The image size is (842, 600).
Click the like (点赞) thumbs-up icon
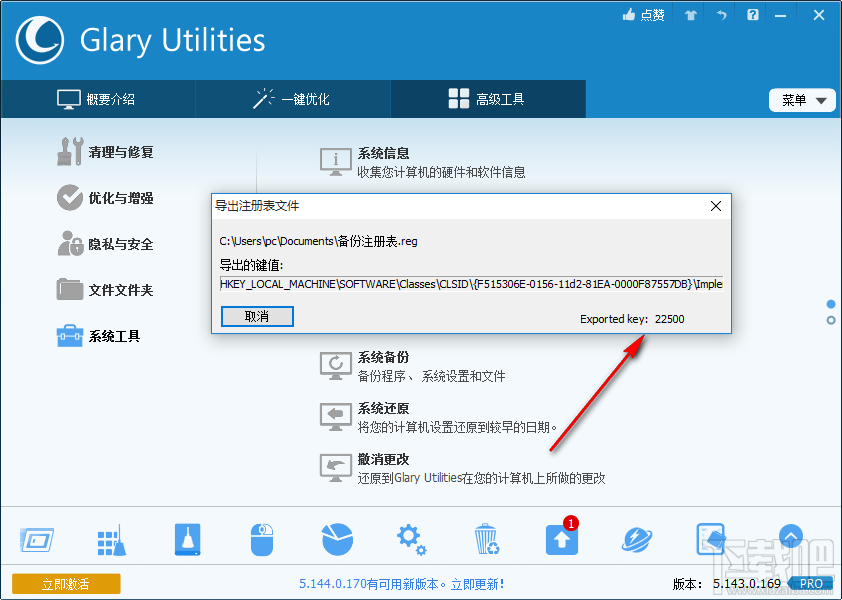[x=643, y=15]
